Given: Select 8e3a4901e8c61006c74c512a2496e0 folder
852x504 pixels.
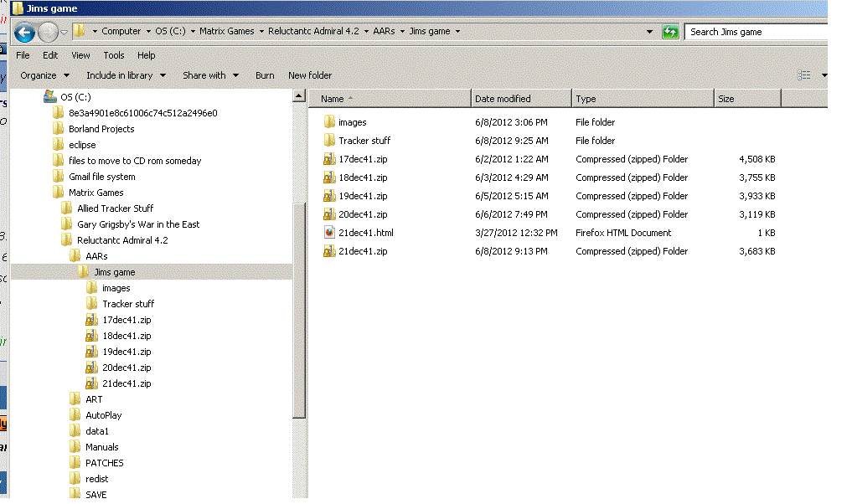Looking at the screenshot, I should [x=143, y=113].
